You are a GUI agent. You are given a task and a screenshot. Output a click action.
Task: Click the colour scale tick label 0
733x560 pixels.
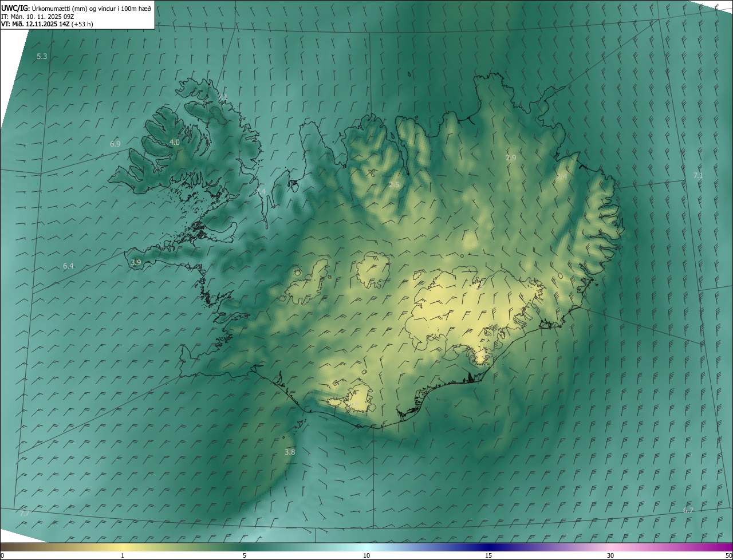point(2,556)
